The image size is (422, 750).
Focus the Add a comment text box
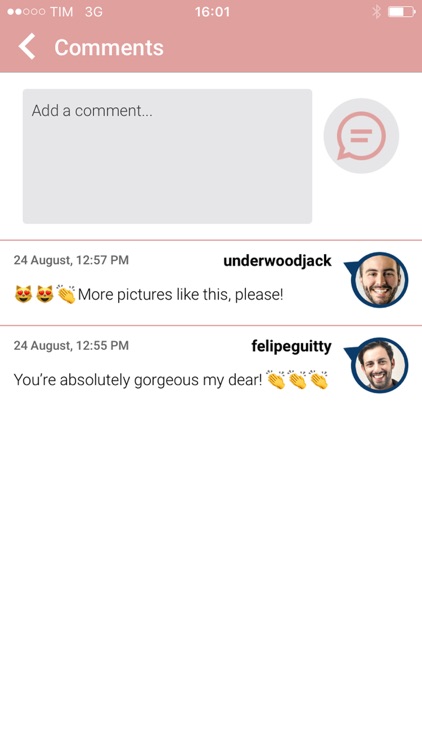coord(167,156)
